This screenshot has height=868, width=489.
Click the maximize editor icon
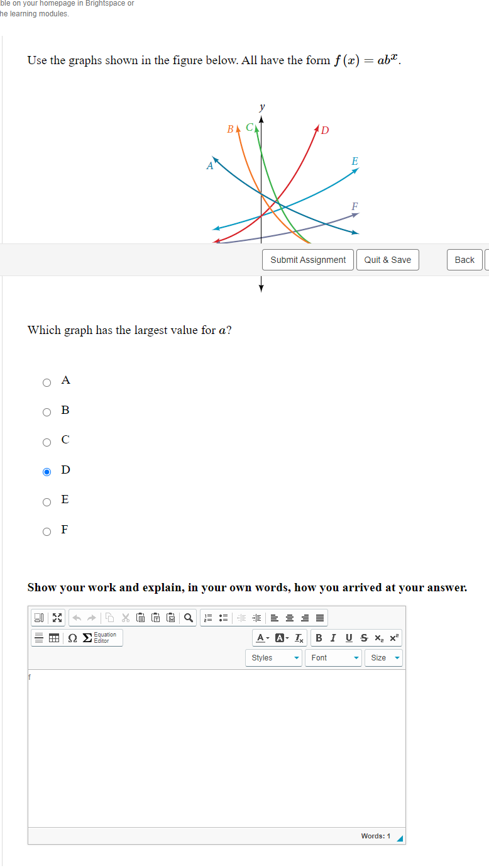pyautogui.click(x=56, y=617)
